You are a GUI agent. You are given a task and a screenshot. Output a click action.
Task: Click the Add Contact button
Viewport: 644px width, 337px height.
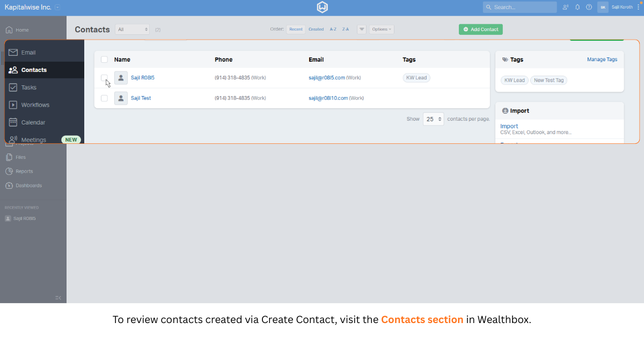(x=480, y=30)
